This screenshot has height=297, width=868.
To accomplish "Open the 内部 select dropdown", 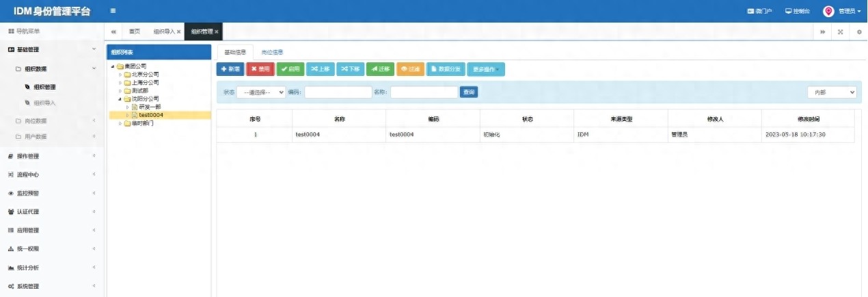I will (x=831, y=92).
